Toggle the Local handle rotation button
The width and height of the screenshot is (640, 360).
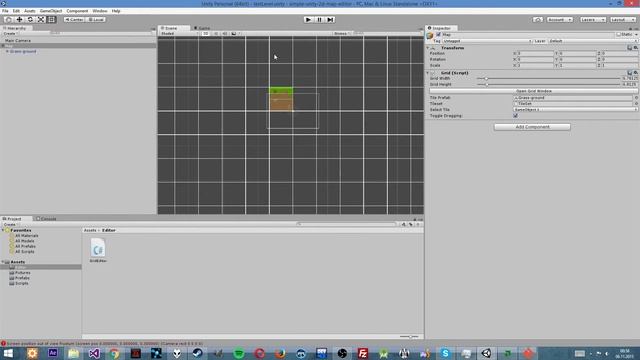96,20
